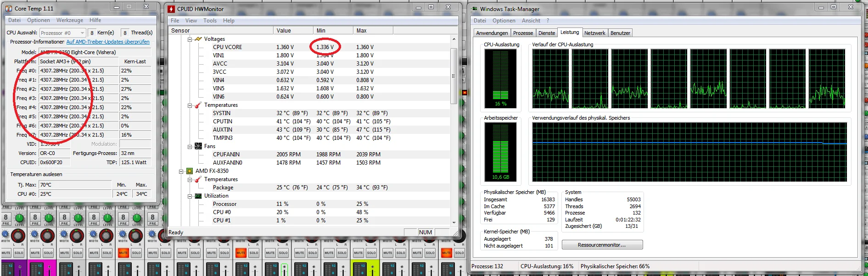The image size is (868, 276).
Task: Select the Temperatures icon above the Package row
Action: pos(198,179)
